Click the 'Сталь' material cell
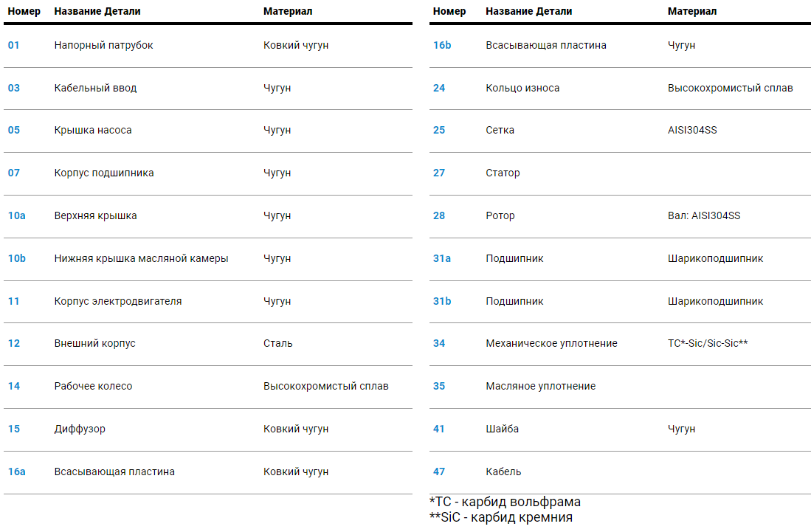 277,343
